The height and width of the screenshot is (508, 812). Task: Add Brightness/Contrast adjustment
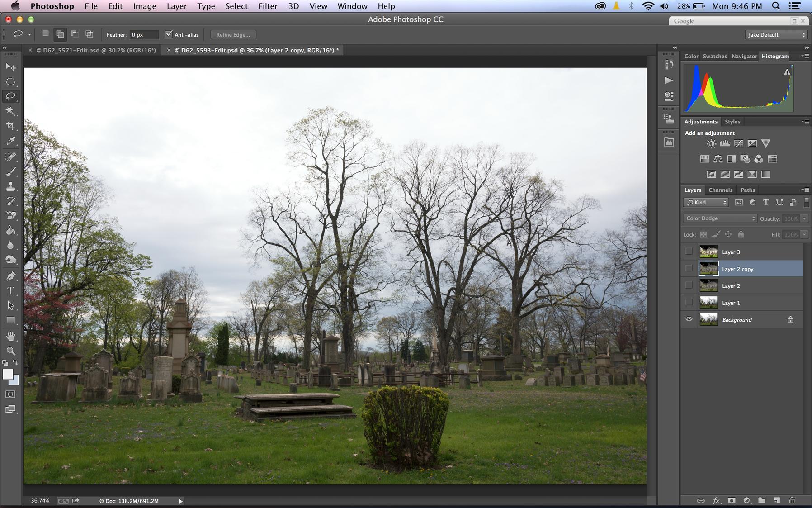pyautogui.click(x=711, y=144)
